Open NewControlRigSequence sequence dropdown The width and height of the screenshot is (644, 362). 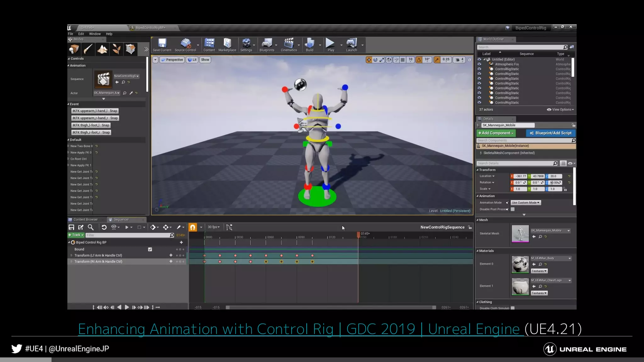(x=126, y=76)
